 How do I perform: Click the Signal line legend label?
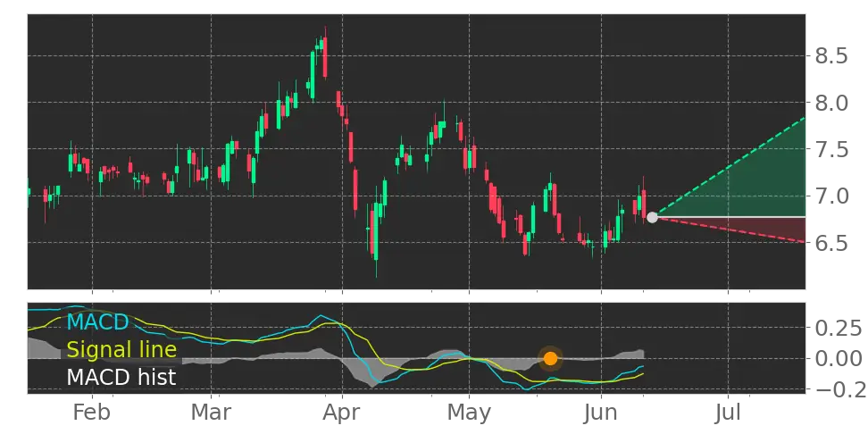[x=121, y=349]
